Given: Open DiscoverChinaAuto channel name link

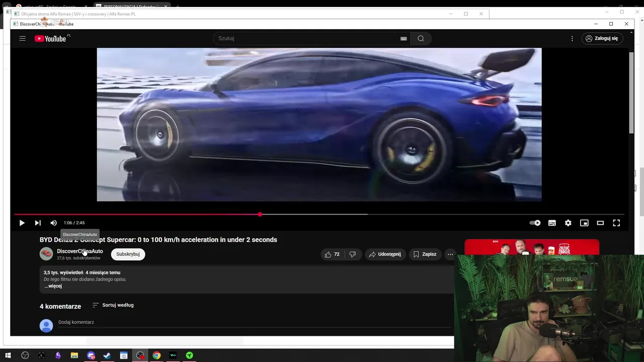Looking at the screenshot, I should [79, 251].
